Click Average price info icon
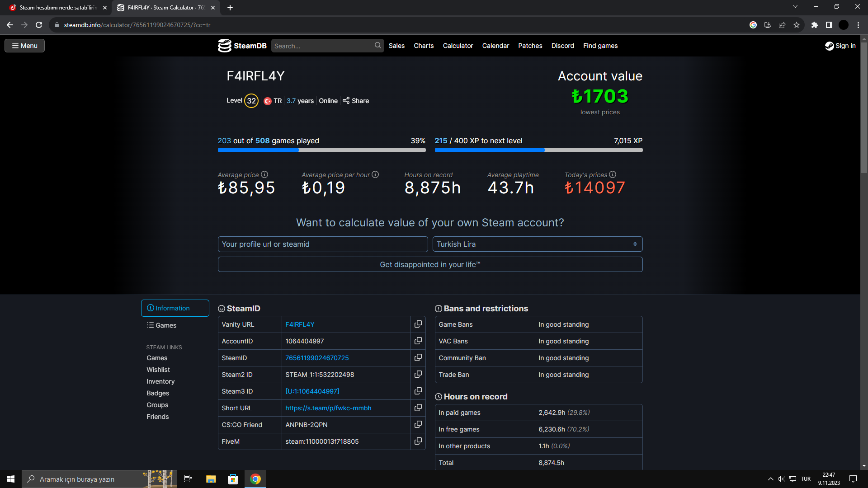Screen dimensions: 868x488 coord(264,174)
